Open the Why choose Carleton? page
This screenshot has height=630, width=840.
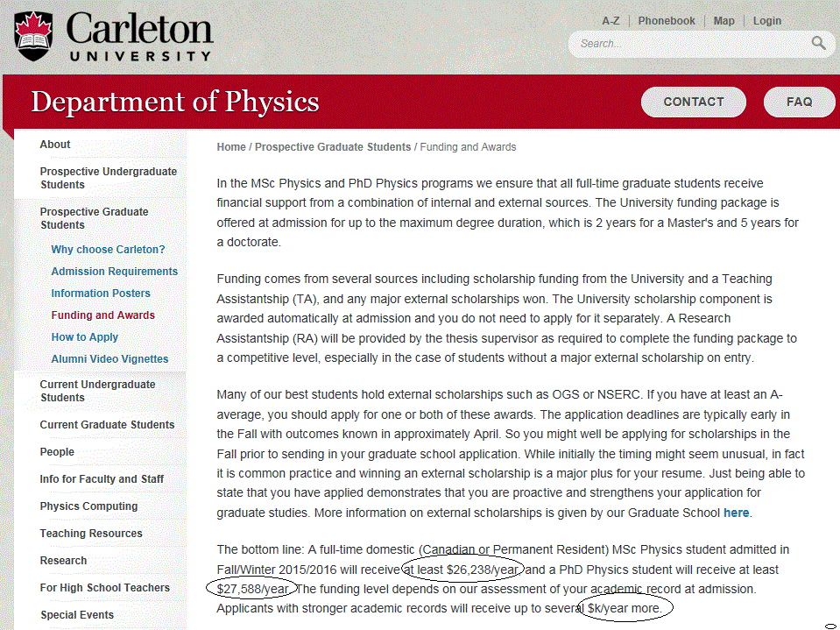pos(109,249)
